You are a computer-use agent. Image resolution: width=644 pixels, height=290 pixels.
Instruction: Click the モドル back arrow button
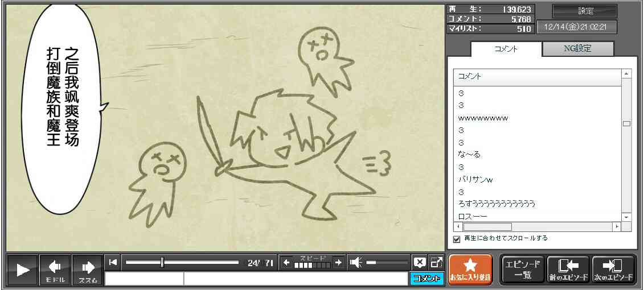click(x=55, y=270)
